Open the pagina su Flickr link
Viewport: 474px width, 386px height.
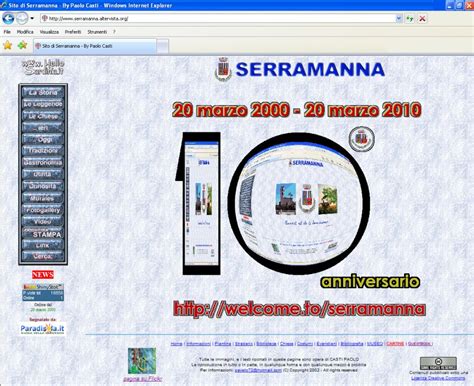pos(143,379)
